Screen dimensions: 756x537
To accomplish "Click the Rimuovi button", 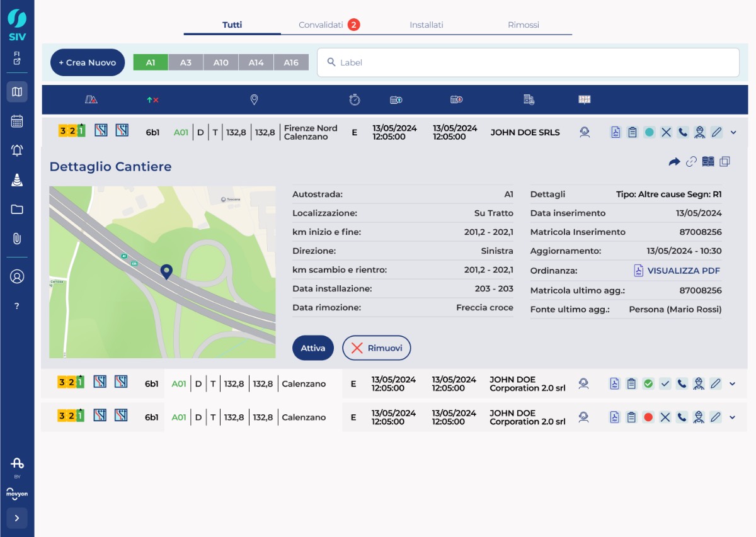I will pyautogui.click(x=377, y=348).
